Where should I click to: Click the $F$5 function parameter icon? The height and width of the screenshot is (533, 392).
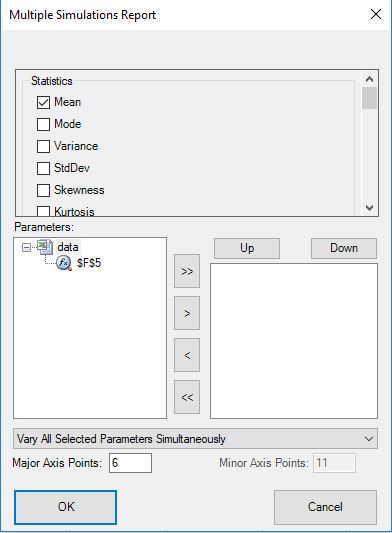tap(64, 263)
